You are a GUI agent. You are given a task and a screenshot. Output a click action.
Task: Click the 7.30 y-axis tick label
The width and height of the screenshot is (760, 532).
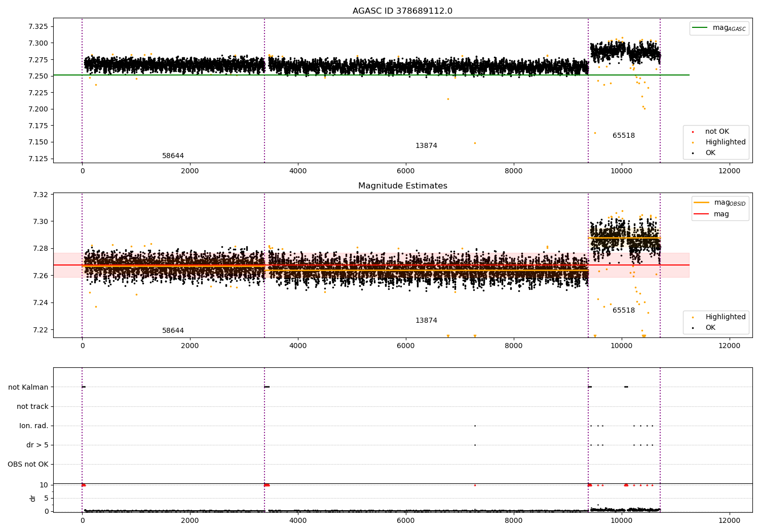(x=40, y=221)
